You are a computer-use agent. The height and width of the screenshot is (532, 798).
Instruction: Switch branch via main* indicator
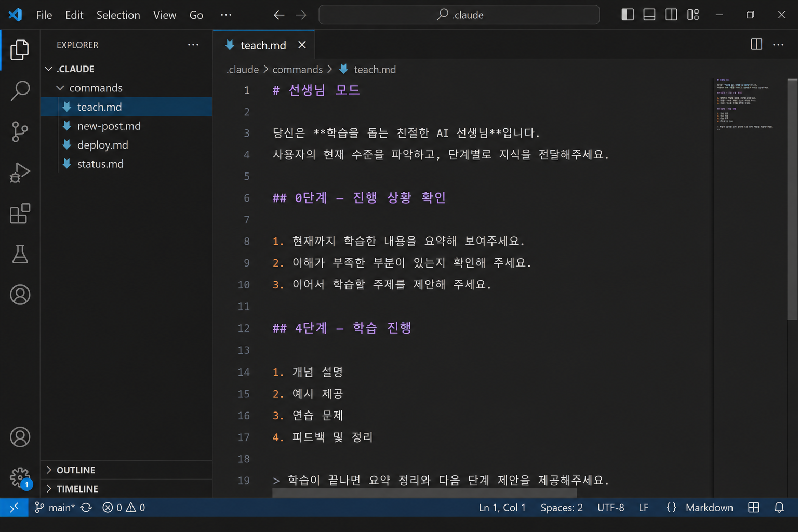pos(55,508)
